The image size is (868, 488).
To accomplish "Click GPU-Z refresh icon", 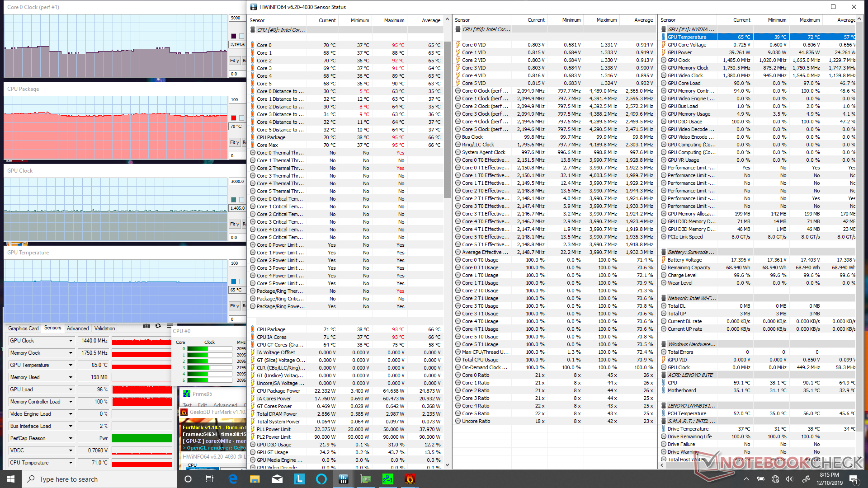I will click(158, 326).
